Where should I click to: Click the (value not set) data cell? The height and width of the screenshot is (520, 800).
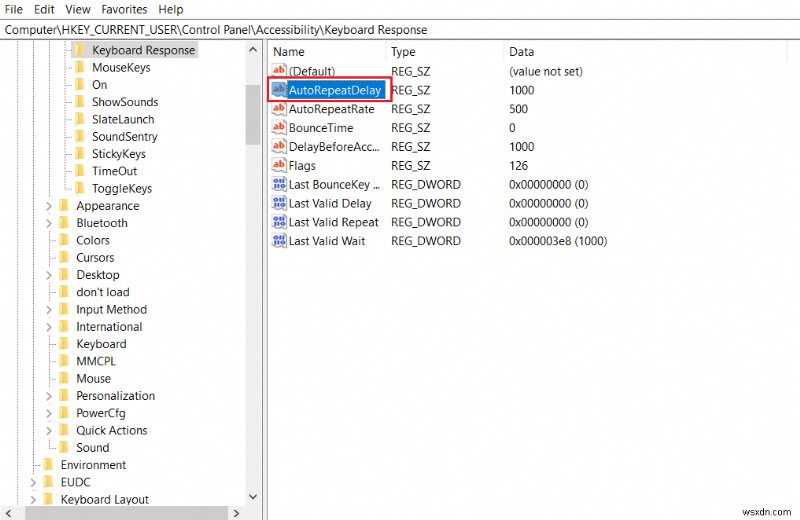pyautogui.click(x=545, y=71)
